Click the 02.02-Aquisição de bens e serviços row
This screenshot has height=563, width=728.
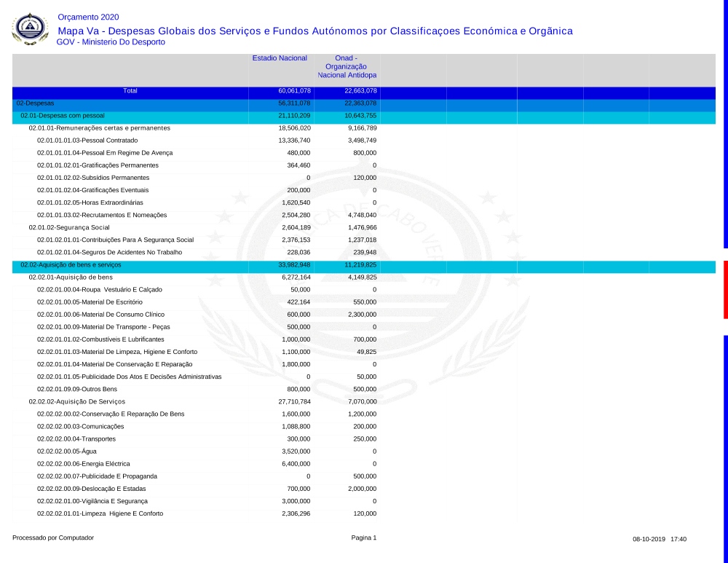71,264
